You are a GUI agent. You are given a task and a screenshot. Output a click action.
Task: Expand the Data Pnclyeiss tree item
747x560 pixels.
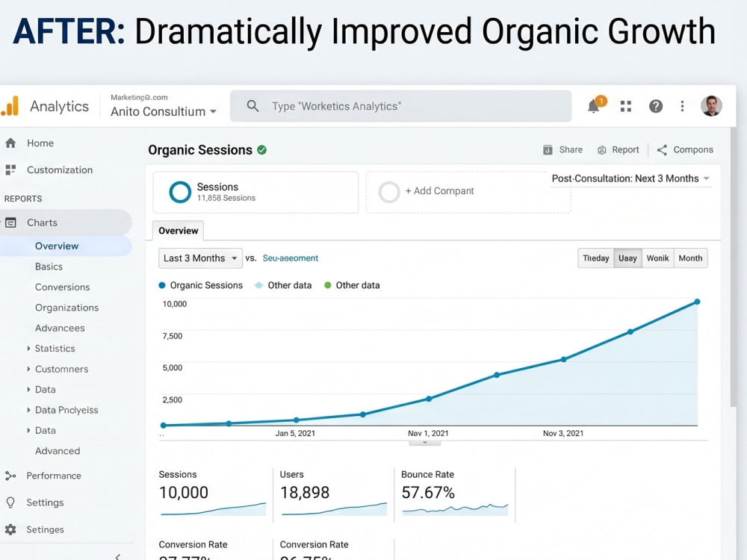tap(28, 410)
